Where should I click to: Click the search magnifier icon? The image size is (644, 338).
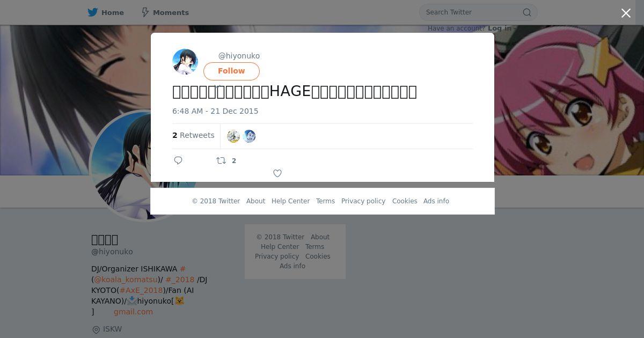(527, 12)
